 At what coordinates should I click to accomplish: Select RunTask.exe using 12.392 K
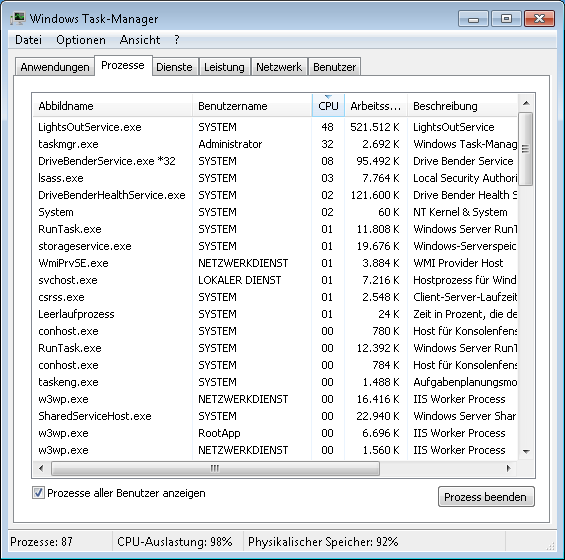[x=275, y=348]
